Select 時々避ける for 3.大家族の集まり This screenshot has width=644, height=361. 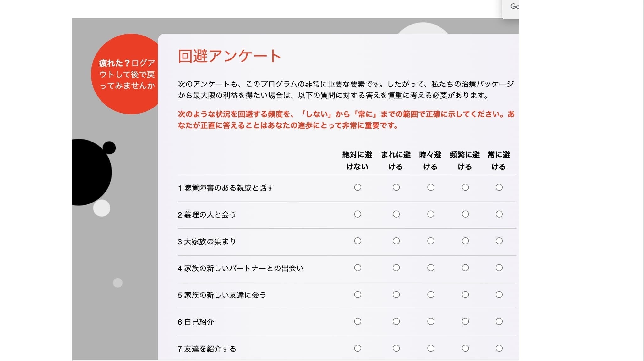click(x=431, y=241)
